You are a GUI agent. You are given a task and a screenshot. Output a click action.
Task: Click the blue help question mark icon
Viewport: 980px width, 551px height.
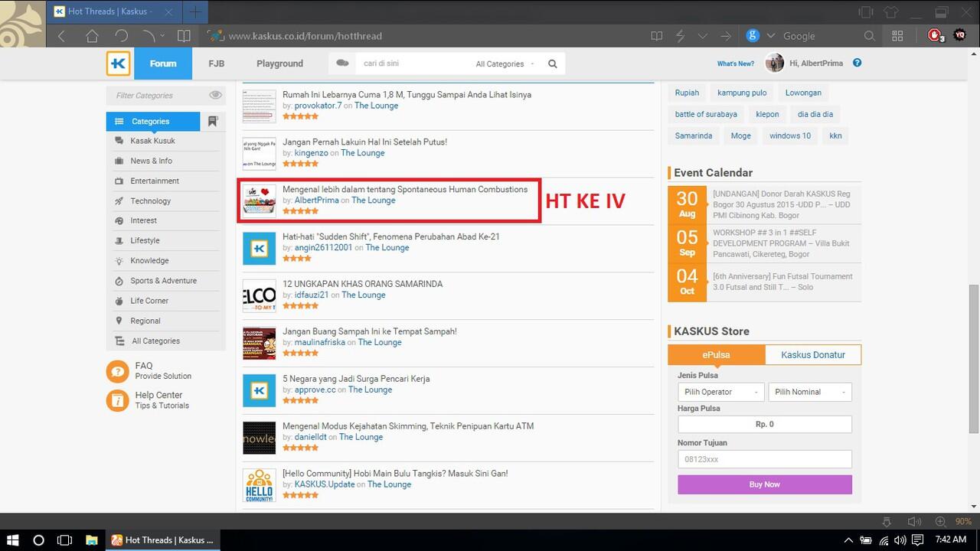857,63
